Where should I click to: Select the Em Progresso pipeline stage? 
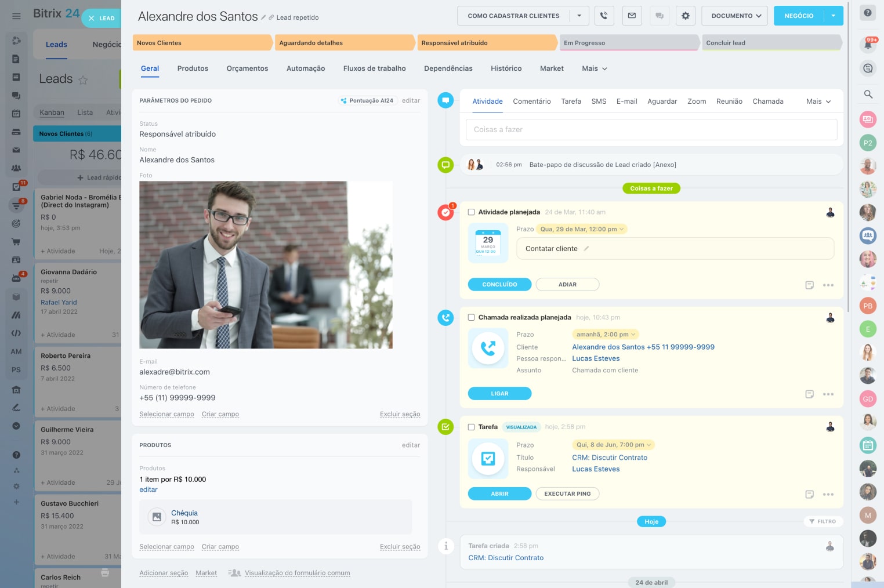click(629, 43)
